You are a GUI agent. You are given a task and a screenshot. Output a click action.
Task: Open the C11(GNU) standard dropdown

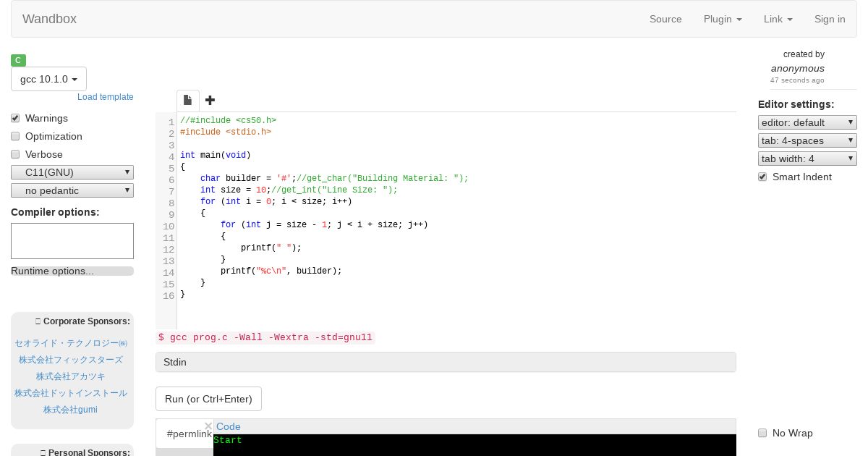pyautogui.click(x=72, y=172)
